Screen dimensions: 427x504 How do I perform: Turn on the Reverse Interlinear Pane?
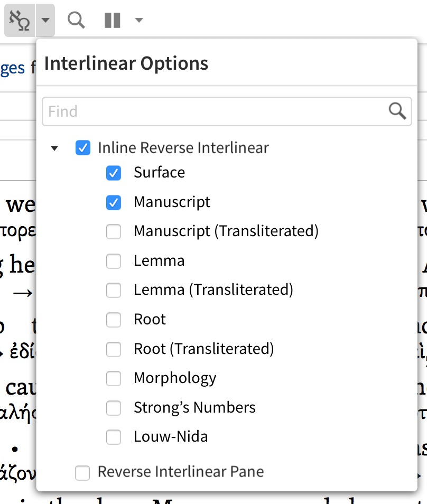[x=82, y=473]
